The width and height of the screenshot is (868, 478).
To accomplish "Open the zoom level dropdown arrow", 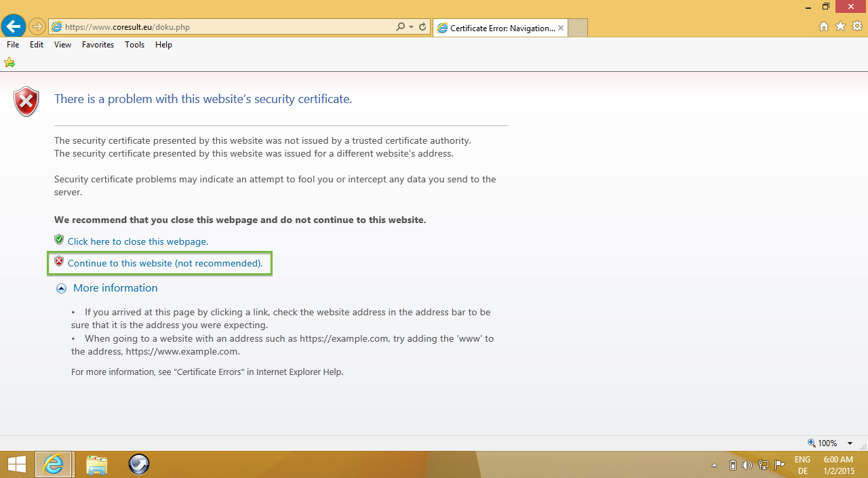I will (850, 443).
